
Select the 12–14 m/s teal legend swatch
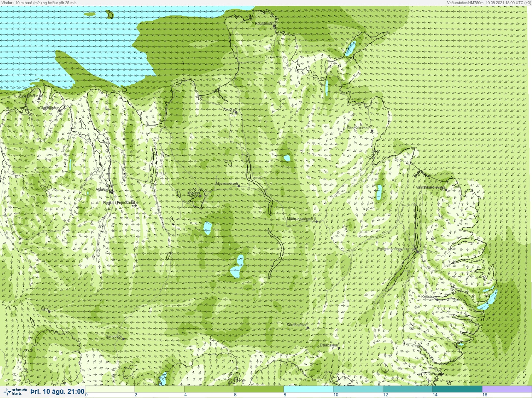click(408, 389)
